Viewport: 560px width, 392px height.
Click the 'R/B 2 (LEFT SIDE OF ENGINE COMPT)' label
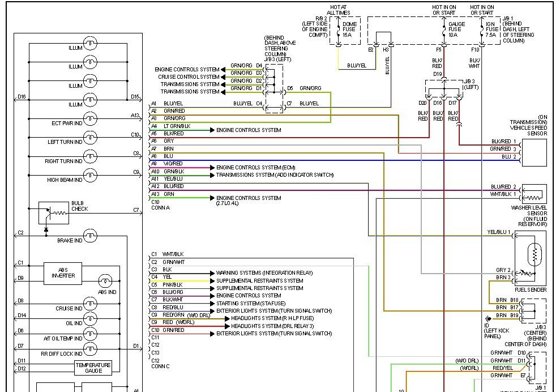[x=314, y=27]
